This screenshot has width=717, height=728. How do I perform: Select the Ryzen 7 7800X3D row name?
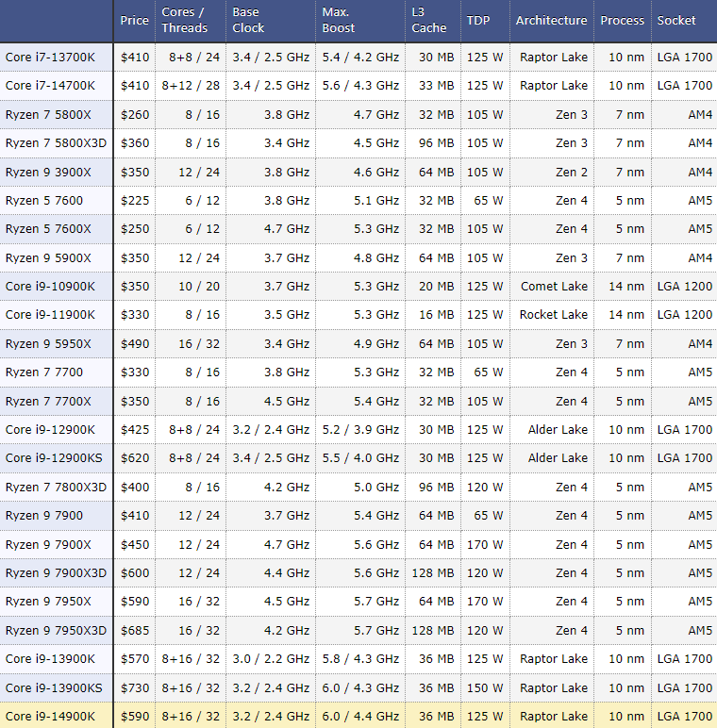point(57,488)
